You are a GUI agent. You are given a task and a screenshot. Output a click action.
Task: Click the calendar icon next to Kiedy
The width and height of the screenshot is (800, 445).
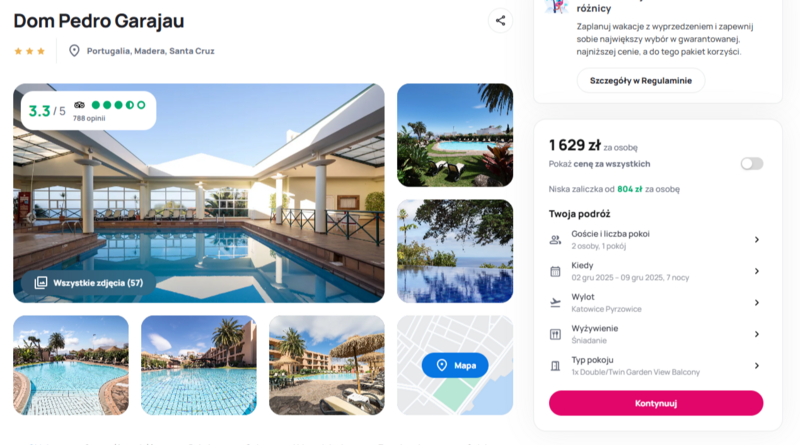tap(555, 271)
